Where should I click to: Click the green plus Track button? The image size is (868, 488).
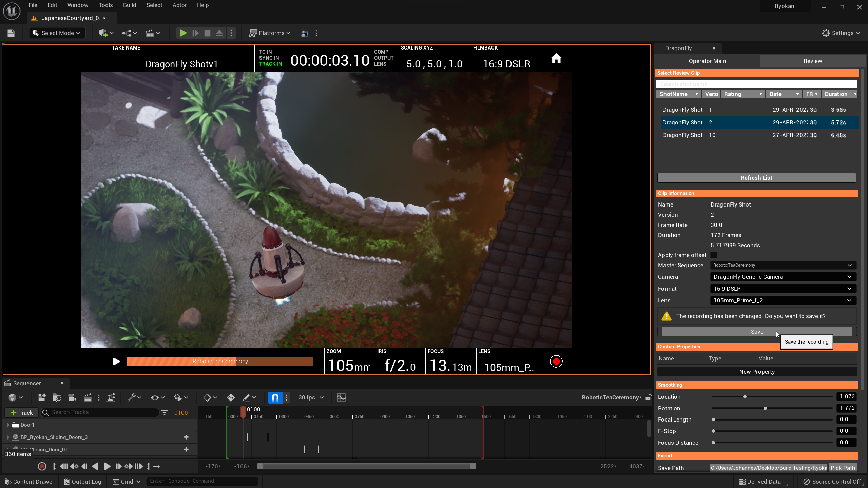click(x=22, y=413)
